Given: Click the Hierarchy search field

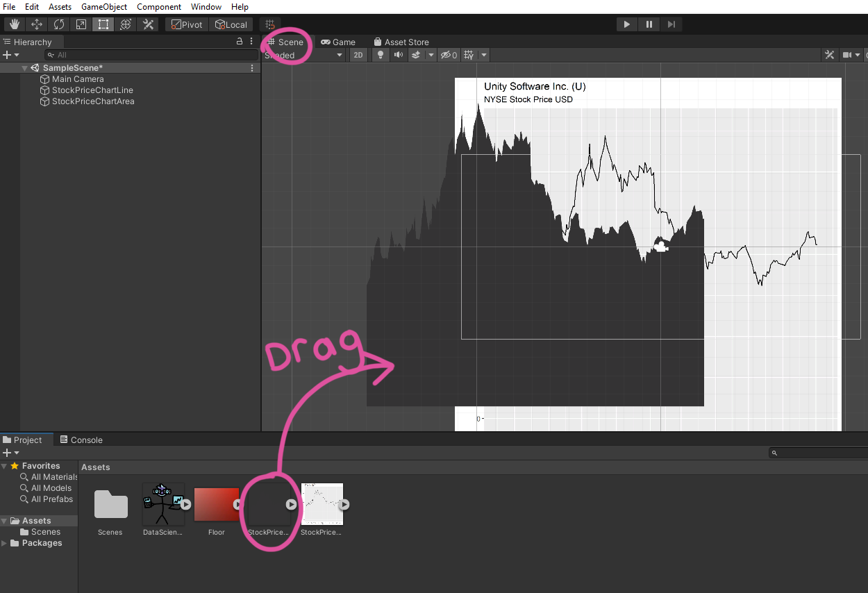Looking at the screenshot, I should 150,55.
